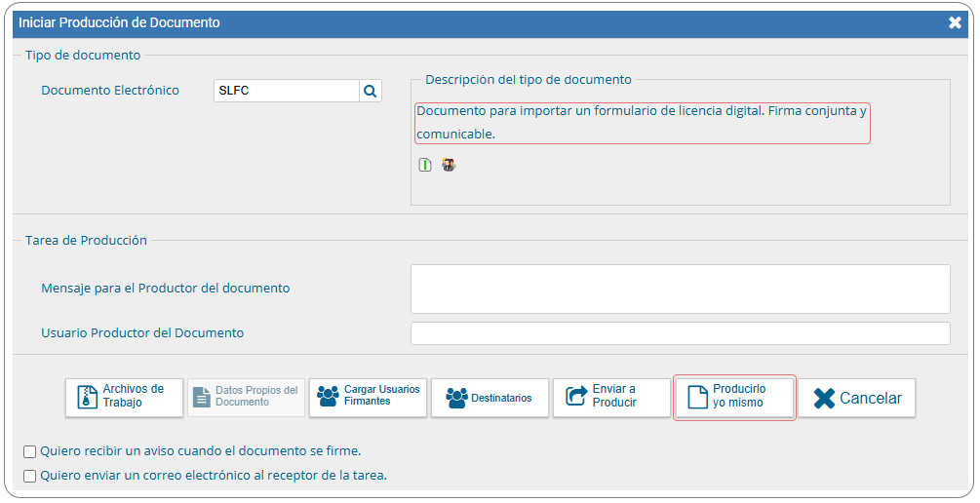Click the dialog title 'Iniciar Producción de Documento'
980x503 pixels.
pyautogui.click(x=119, y=22)
